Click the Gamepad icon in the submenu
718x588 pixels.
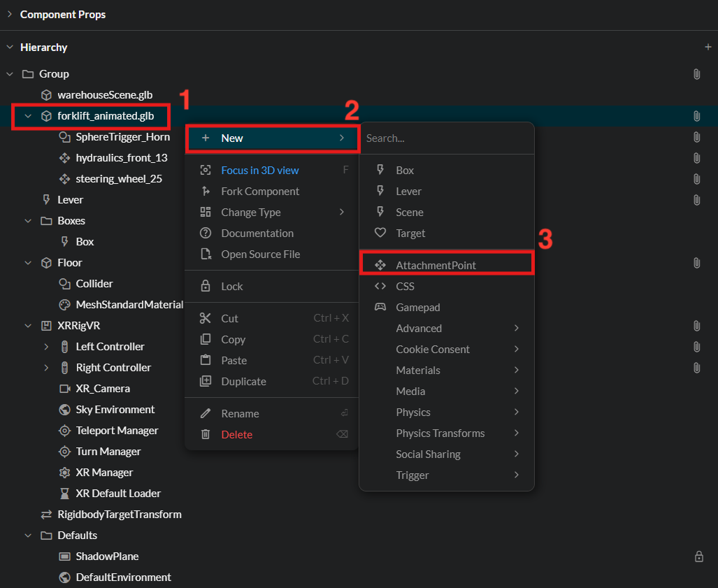(x=381, y=307)
